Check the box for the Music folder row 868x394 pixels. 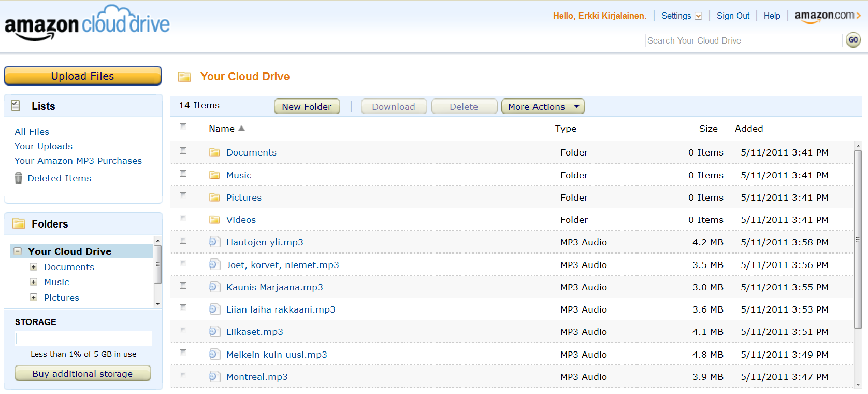pos(183,174)
